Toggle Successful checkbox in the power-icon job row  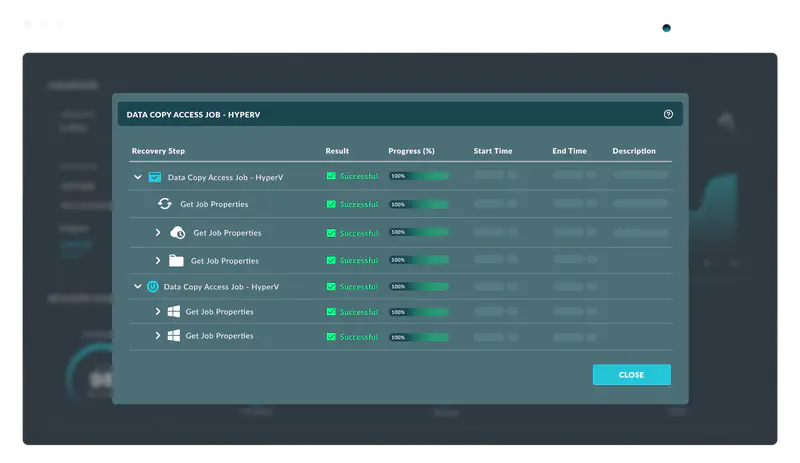(x=331, y=286)
